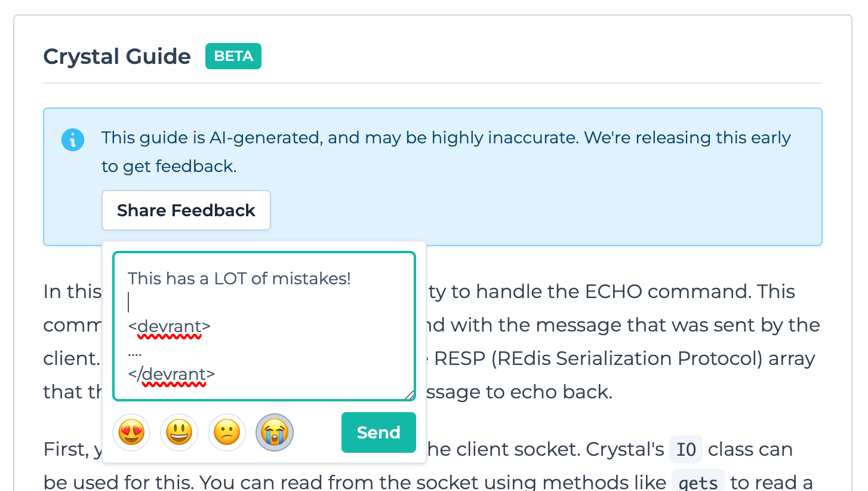Send the feedback message
This screenshot has width=868, height=491.
coord(378,432)
